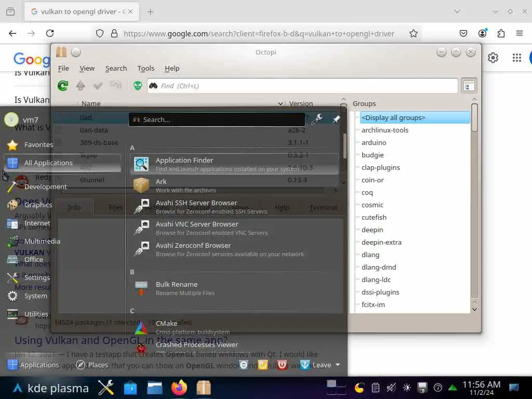The image size is (532, 399).
Task: Open the File menu in Octopi
Action: 63,68
